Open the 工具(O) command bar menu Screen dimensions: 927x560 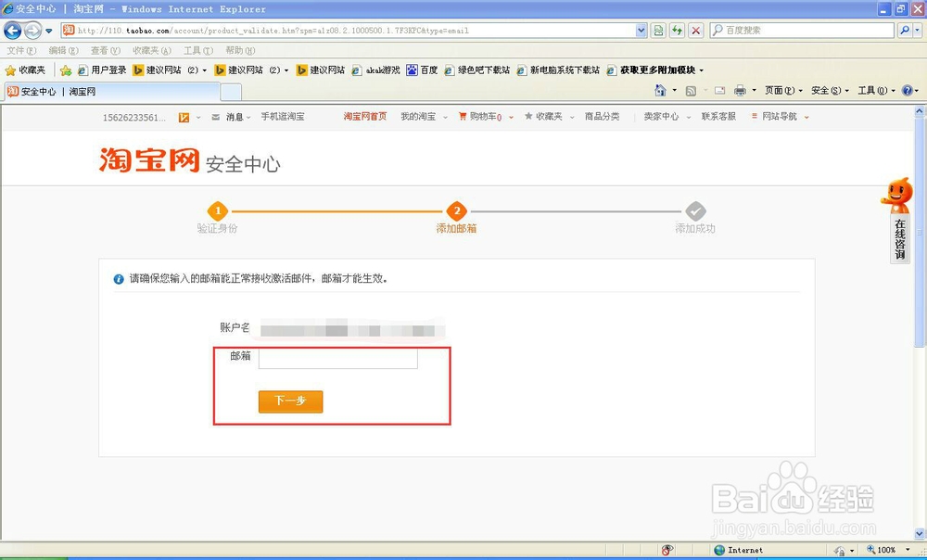[x=877, y=91]
